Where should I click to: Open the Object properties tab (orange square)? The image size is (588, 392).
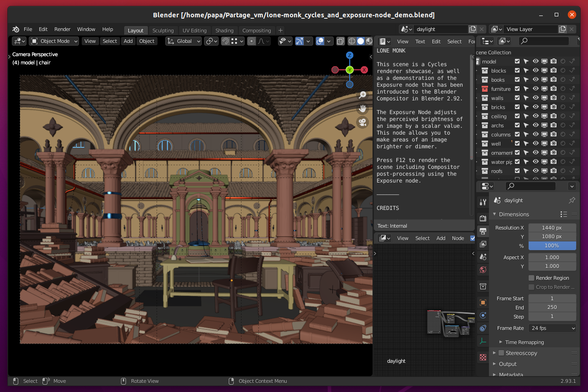click(483, 303)
